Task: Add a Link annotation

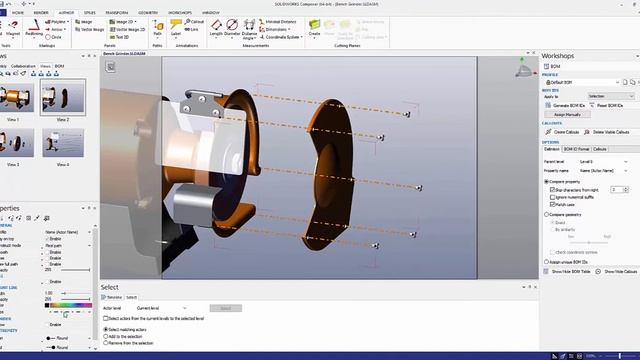Action: point(191,29)
